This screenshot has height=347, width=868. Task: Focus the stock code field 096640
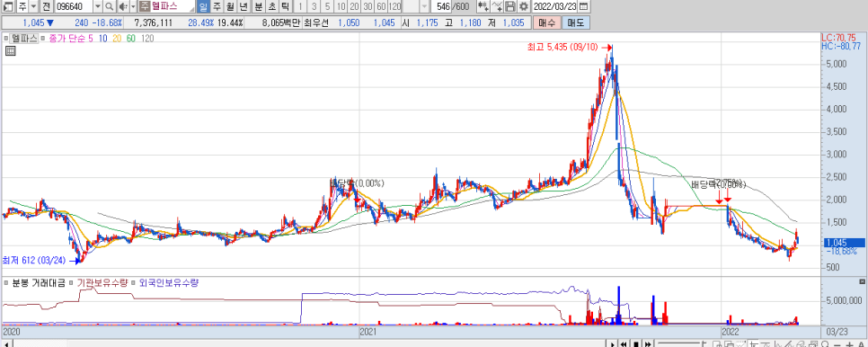coord(73,6)
